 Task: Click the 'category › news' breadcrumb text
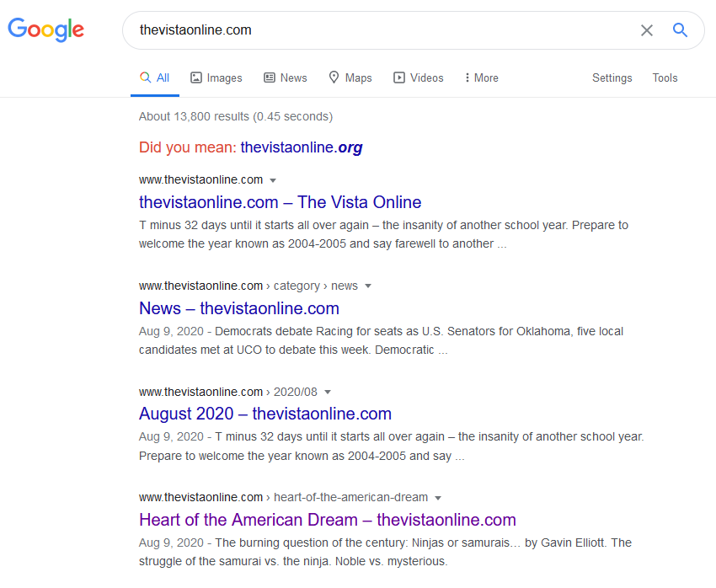[x=316, y=286]
